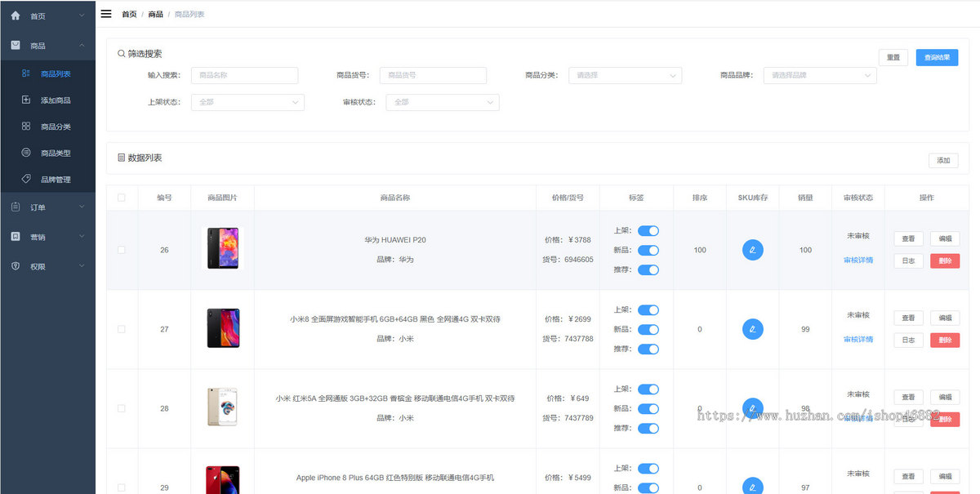Screen dimensions: 980x494
Task: Toggle 推荐 switch for 华为 HUAWEI P20
Action: 648,269
